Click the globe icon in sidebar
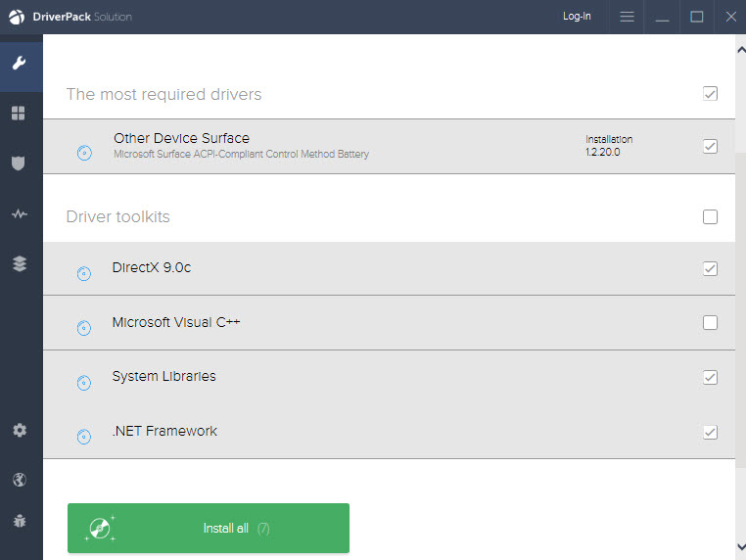The image size is (746, 560). pyautogui.click(x=20, y=480)
